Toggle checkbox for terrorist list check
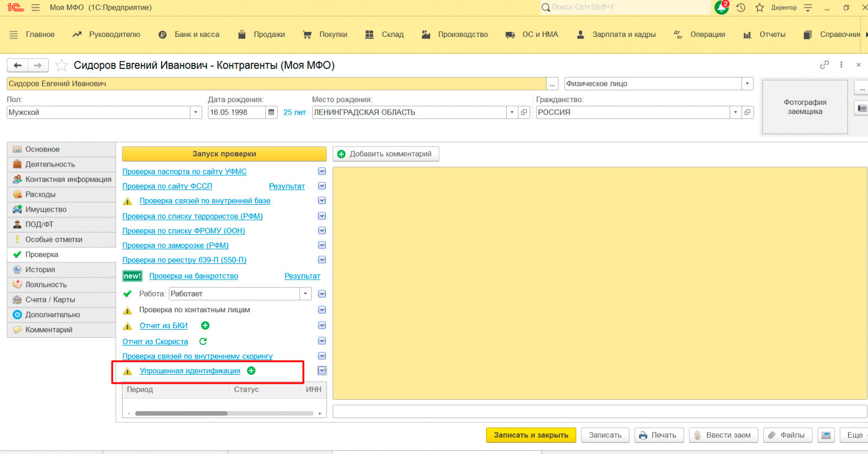Screen dimensions: 868x454 (x=322, y=216)
